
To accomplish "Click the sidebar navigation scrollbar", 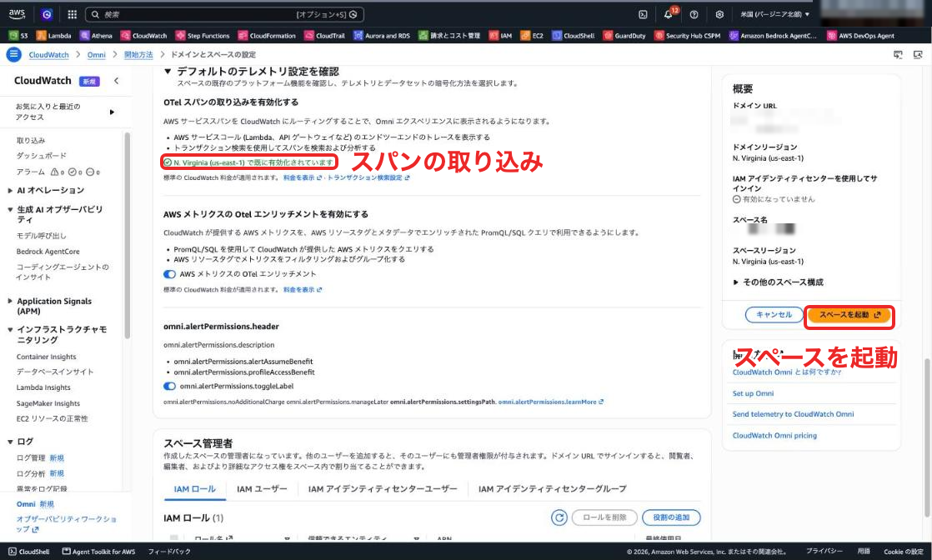I will pos(127,235).
